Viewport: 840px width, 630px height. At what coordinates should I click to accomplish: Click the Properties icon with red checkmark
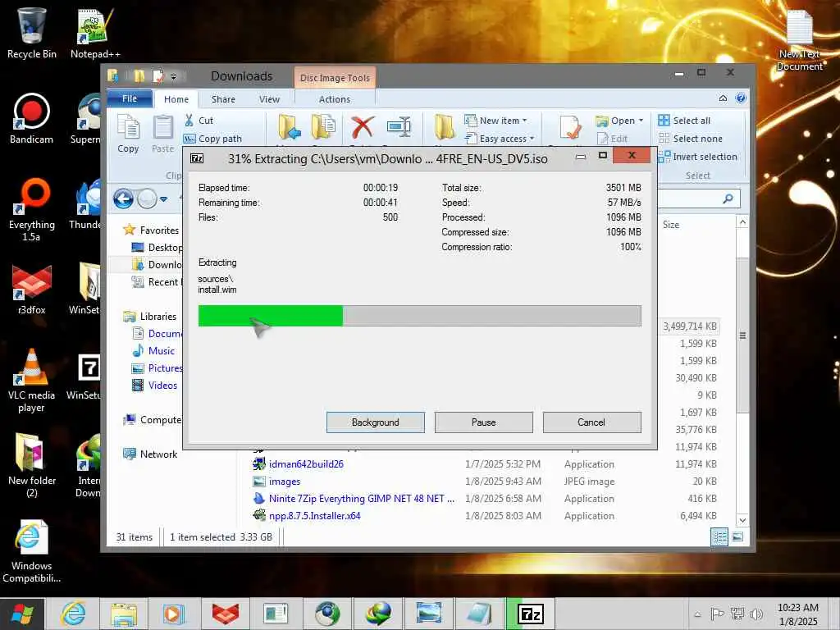(570, 127)
